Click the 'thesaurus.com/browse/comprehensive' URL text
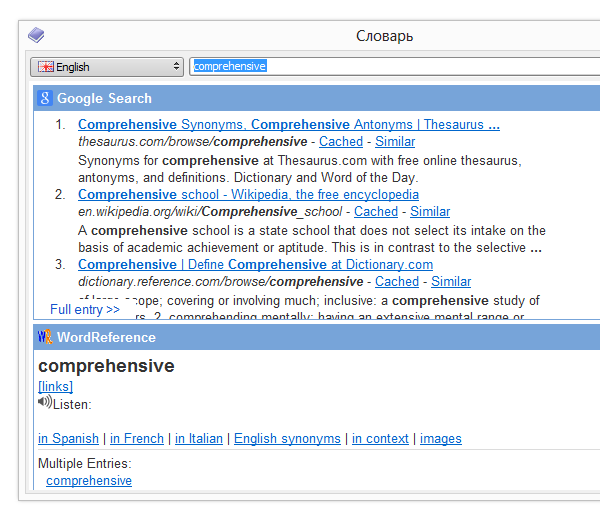 192,142
